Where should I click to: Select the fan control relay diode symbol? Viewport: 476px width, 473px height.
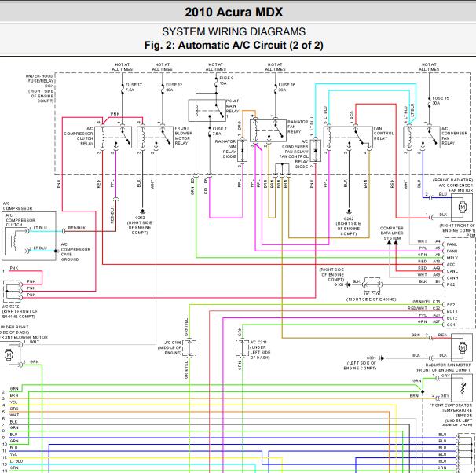click(x=316, y=151)
